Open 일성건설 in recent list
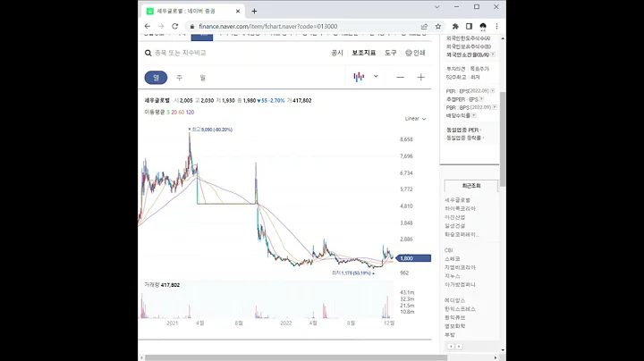The width and height of the screenshot is (644, 361). tap(454, 226)
